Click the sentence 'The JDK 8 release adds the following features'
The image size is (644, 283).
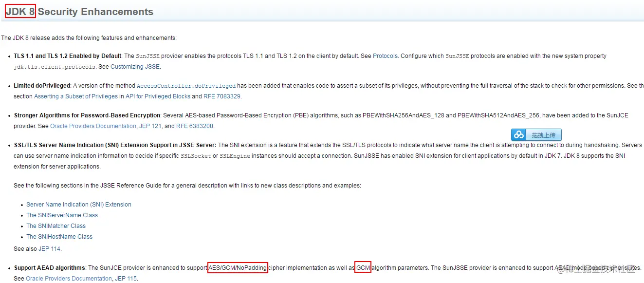(x=89, y=38)
